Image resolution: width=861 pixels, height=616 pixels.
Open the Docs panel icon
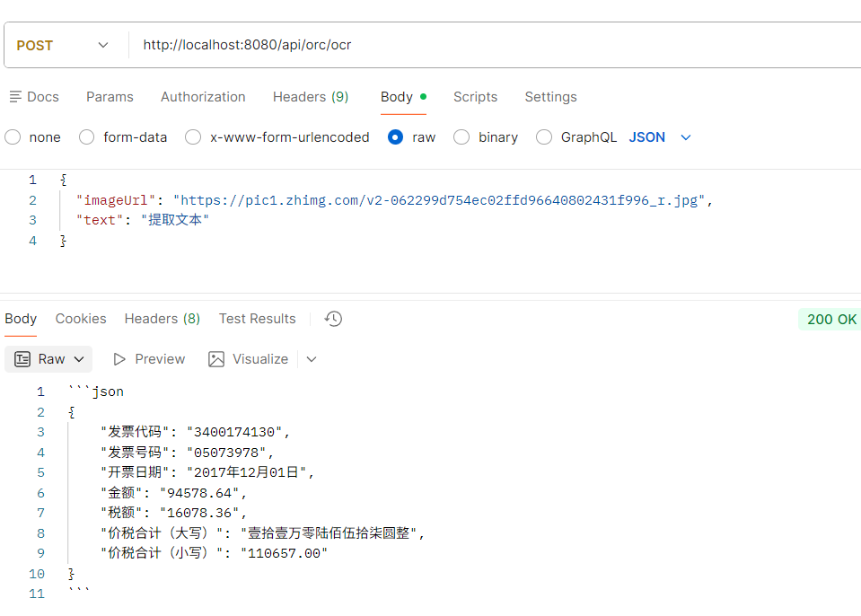tap(15, 97)
